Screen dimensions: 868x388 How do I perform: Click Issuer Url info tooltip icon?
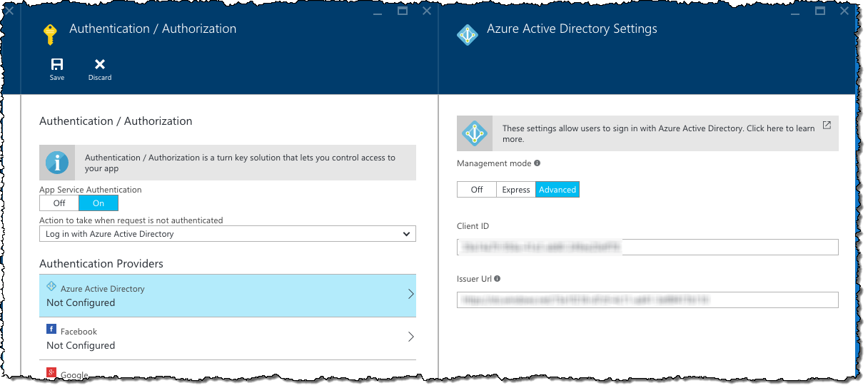click(x=497, y=279)
